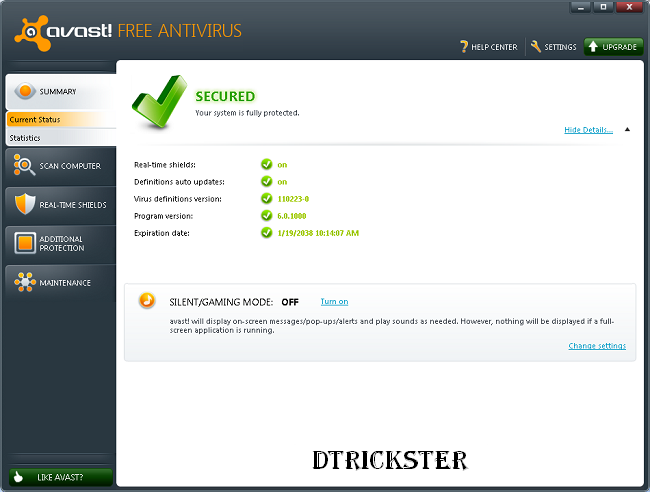This screenshot has width=650, height=492.
Task: Maximize the avast! window
Action: [604, 7]
